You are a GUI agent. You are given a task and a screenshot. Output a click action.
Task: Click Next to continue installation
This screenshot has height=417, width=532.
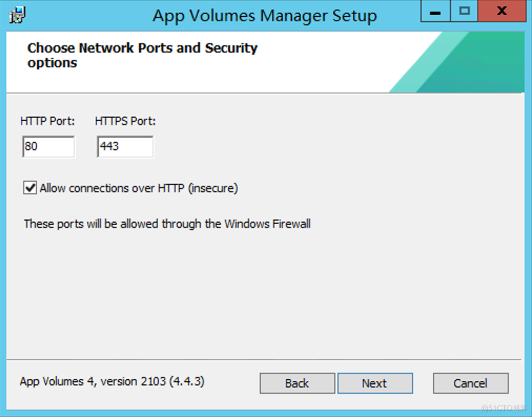coord(375,383)
